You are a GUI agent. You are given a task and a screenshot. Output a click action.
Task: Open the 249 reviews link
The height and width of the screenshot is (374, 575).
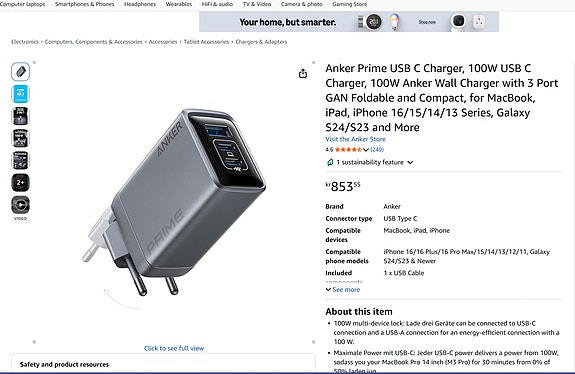point(377,150)
